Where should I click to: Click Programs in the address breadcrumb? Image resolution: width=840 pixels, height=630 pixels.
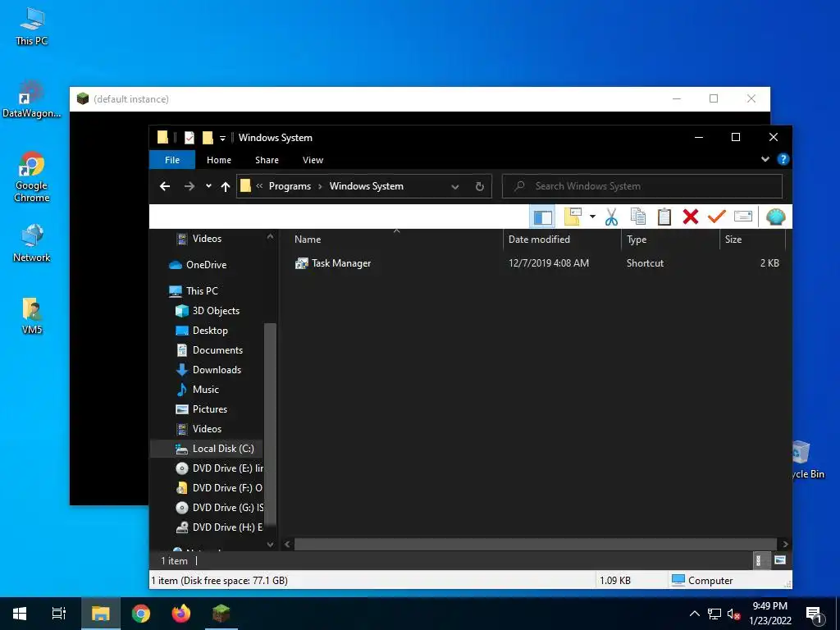[x=290, y=186]
